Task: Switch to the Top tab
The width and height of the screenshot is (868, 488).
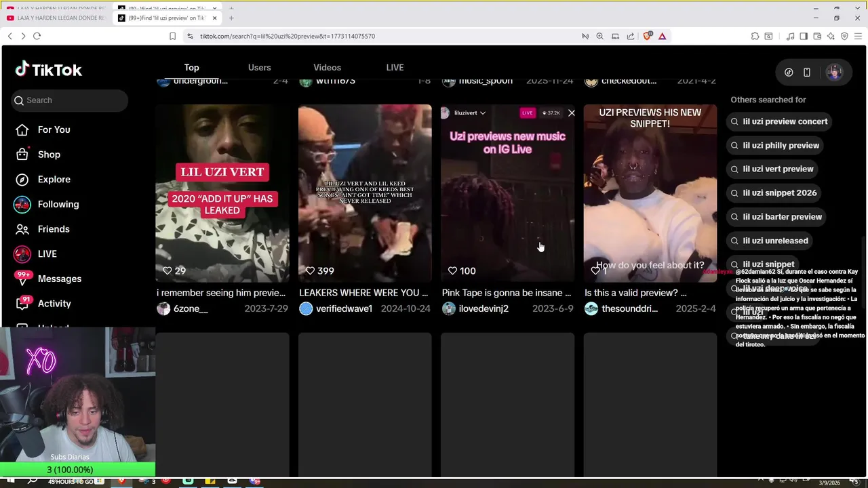Action: pyautogui.click(x=192, y=67)
